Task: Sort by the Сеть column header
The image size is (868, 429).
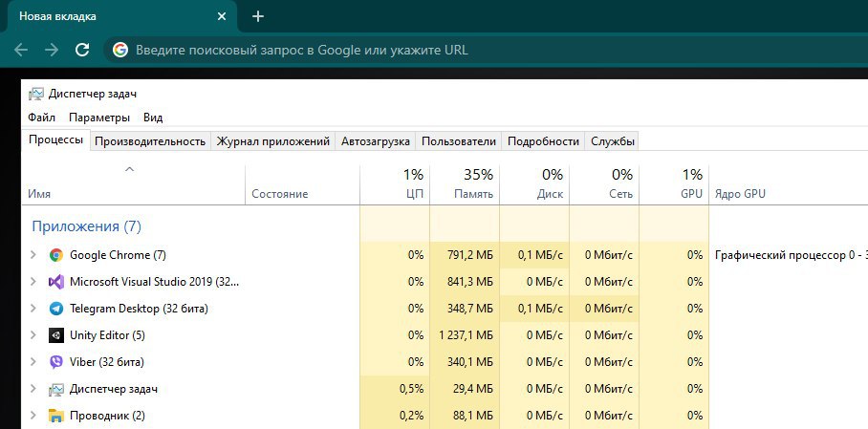Action: 604,185
